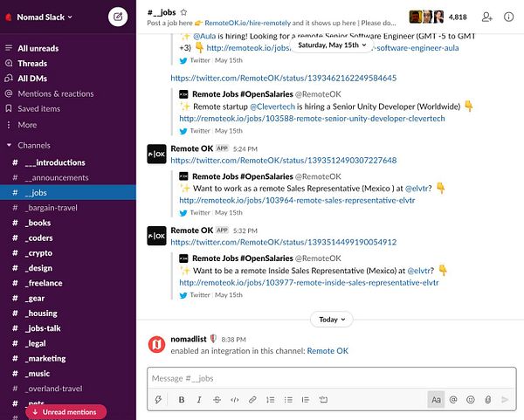Switch to _overland-travel channel
This screenshot has height=420, width=524.
click(68, 389)
